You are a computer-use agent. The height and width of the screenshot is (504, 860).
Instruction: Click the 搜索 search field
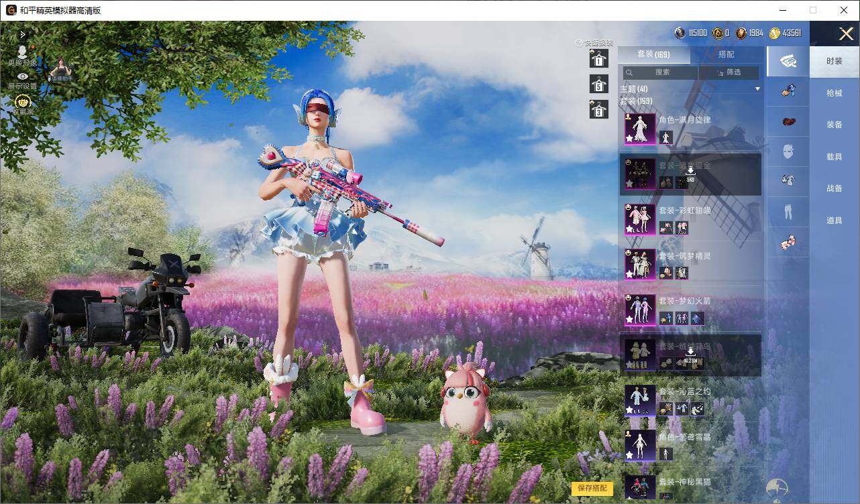[x=661, y=72]
